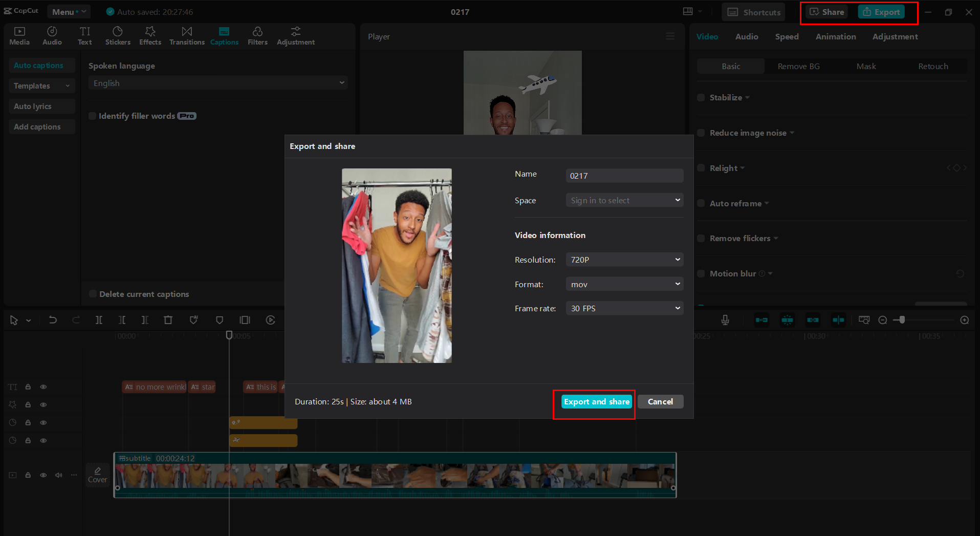Click the Filters panel icon
Image resolution: width=980 pixels, height=536 pixels.
click(x=257, y=35)
